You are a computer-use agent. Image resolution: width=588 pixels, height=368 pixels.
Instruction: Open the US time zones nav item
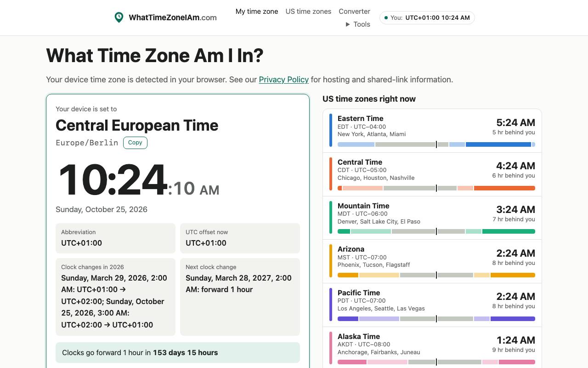point(308,11)
